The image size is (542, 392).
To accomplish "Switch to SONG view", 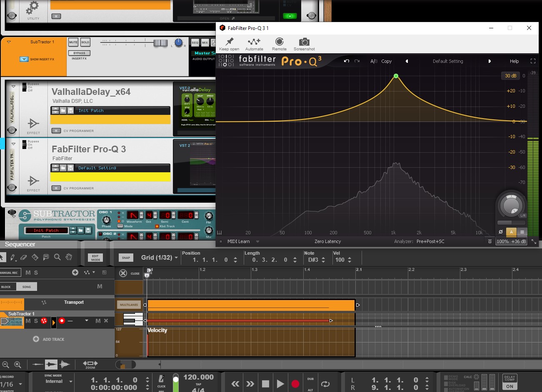I will point(27,287).
